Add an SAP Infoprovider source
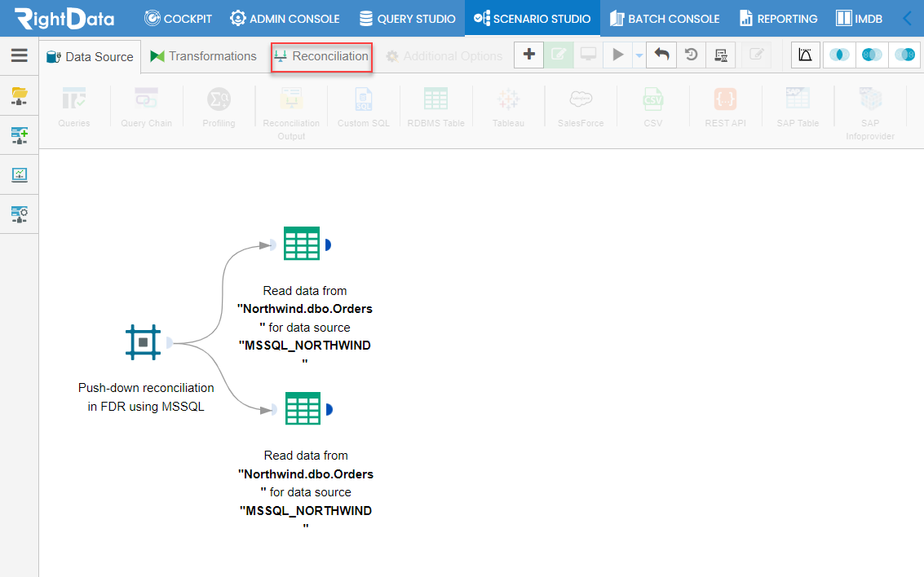924x577 pixels. point(870,113)
